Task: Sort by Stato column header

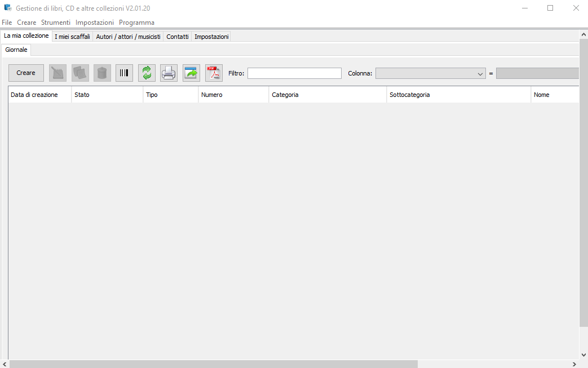Action: coord(107,95)
